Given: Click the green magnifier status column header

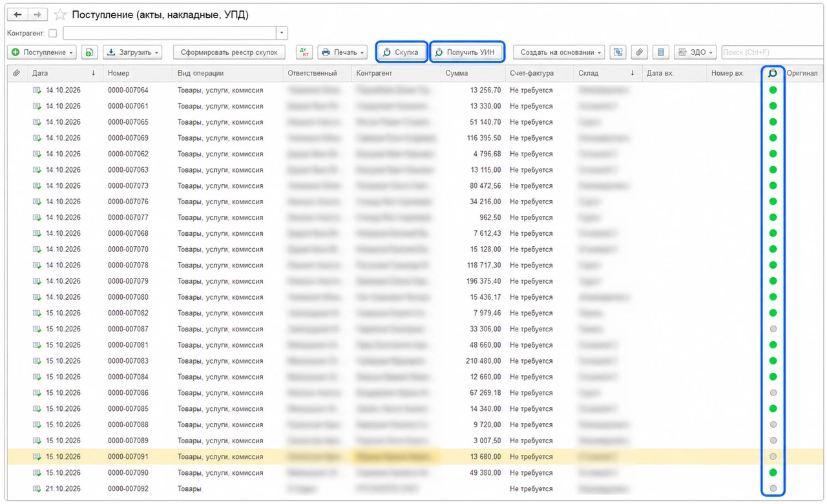Looking at the screenshot, I should [x=773, y=74].
